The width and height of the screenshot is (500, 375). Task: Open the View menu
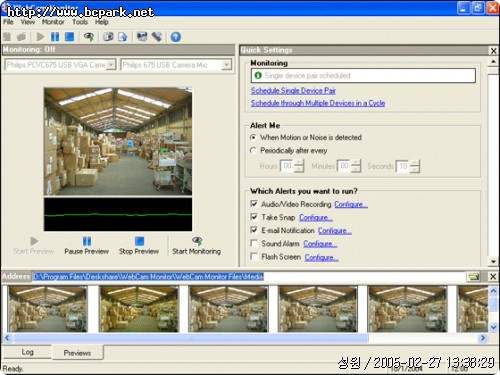(28, 22)
